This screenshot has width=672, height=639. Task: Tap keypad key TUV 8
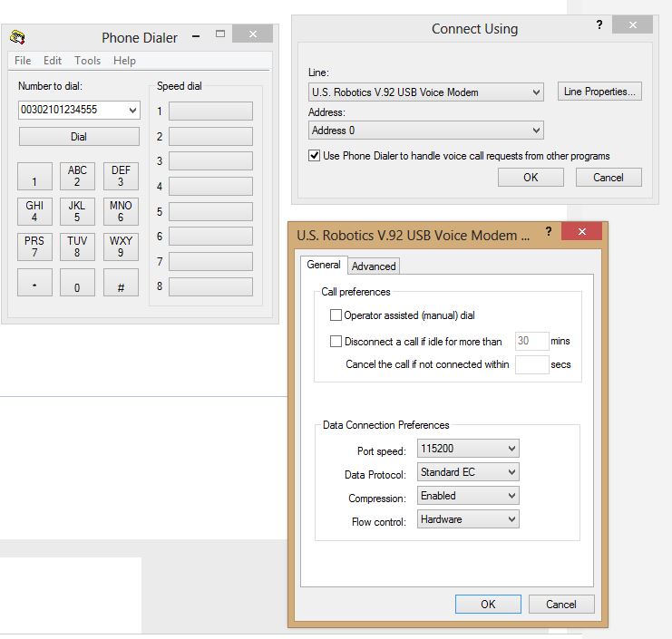click(x=77, y=247)
